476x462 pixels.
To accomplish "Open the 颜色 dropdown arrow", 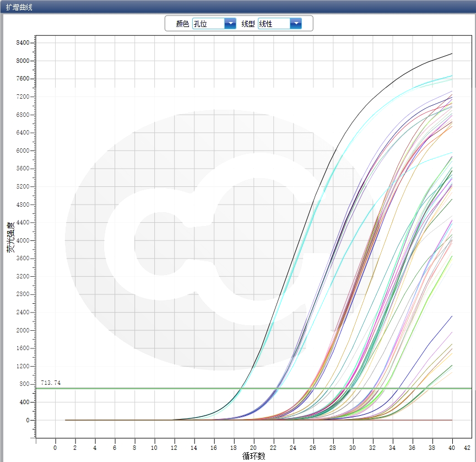I will point(230,24).
